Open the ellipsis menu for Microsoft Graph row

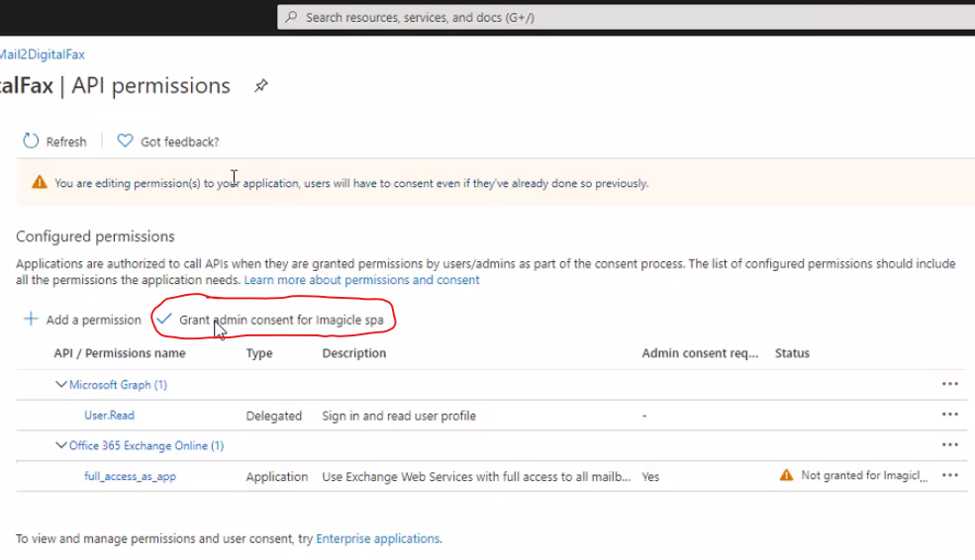coord(949,384)
